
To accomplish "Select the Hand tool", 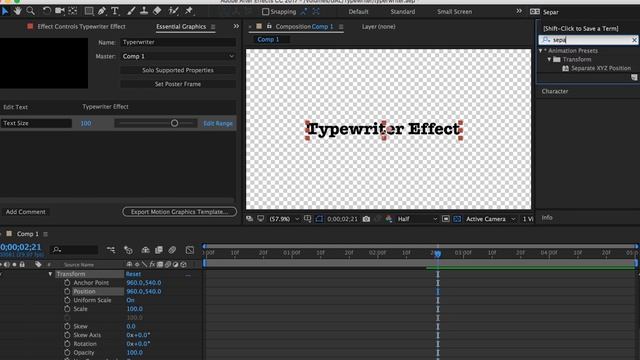I will click(x=18, y=11).
